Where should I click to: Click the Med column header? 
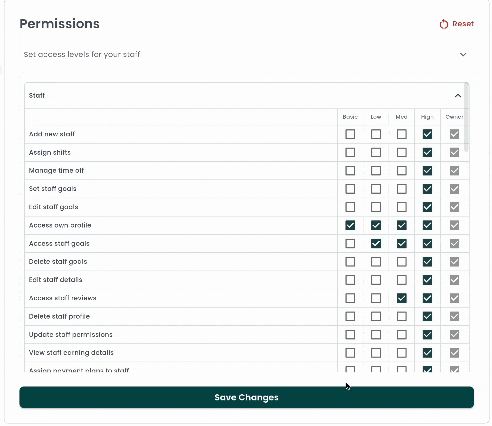coord(401,117)
